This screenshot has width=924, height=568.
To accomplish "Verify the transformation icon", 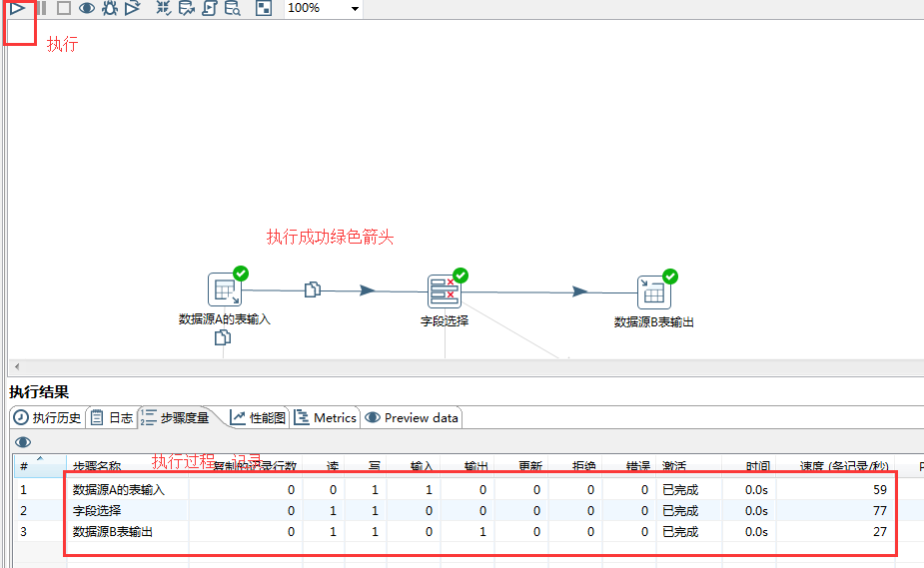I will [163, 8].
